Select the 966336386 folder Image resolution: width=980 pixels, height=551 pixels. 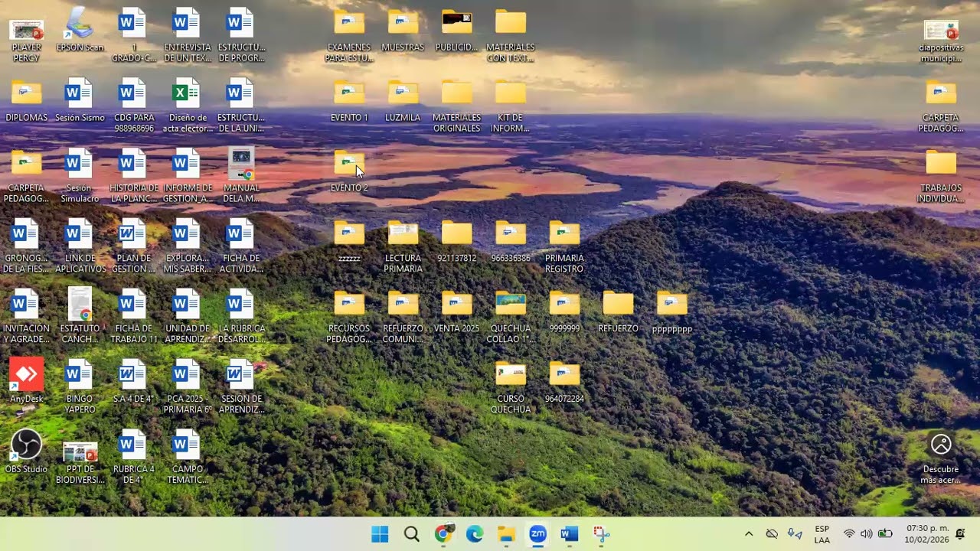(x=510, y=243)
